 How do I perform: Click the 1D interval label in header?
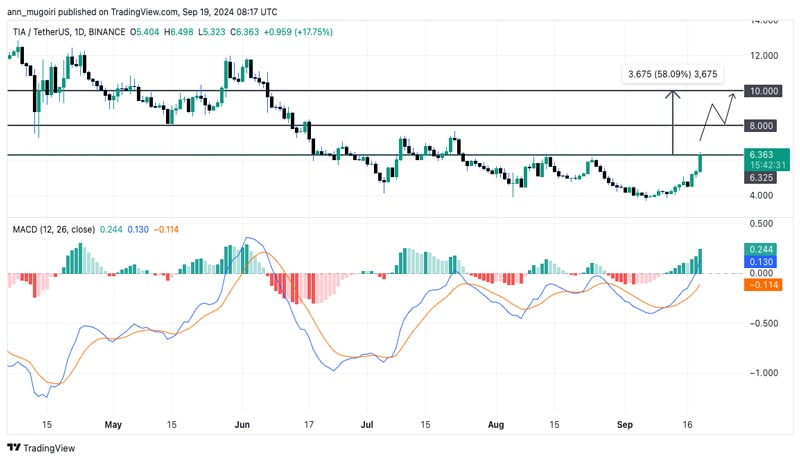(79, 32)
